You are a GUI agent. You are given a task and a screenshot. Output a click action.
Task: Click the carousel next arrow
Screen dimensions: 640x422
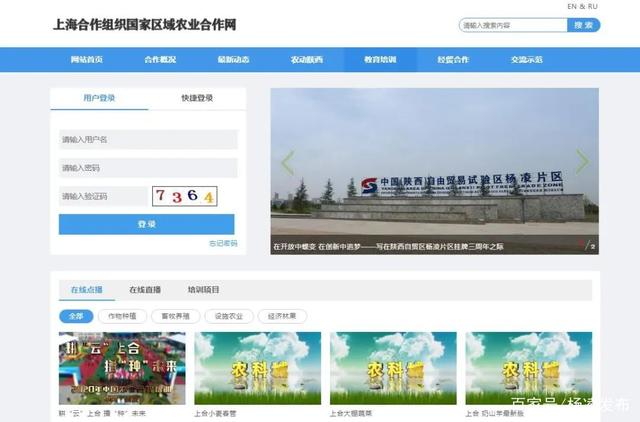point(582,162)
